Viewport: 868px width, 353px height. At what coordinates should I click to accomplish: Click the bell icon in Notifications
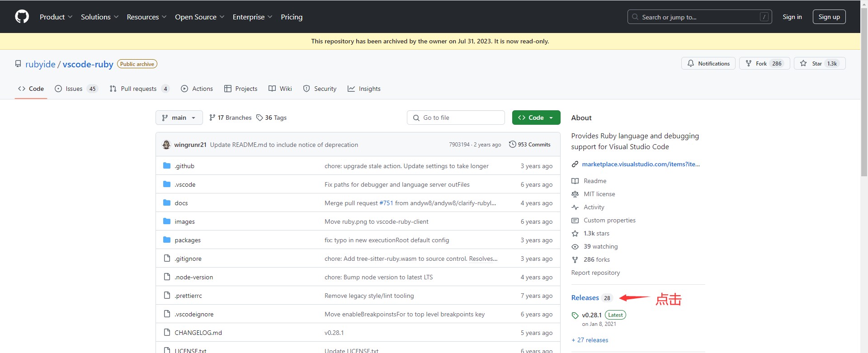click(x=691, y=63)
